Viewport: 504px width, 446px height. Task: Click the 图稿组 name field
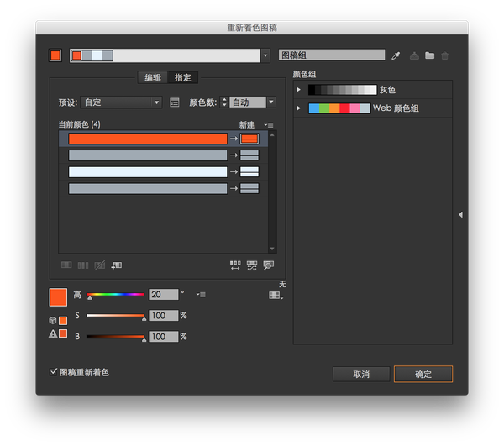tap(332, 55)
